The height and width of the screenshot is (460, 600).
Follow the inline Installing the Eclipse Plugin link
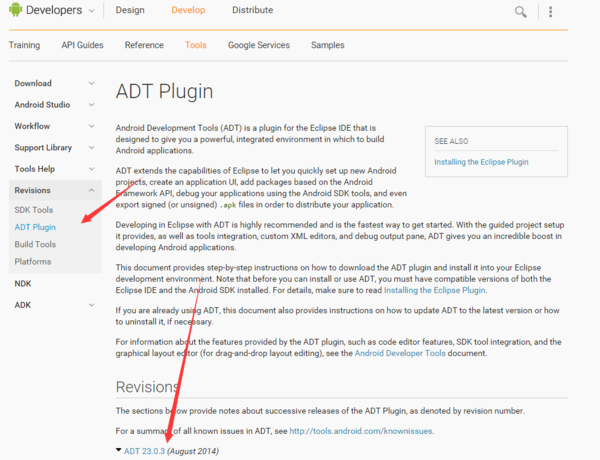435,290
